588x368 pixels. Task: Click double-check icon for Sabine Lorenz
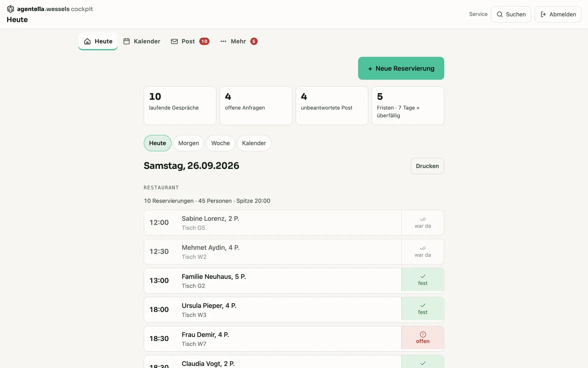[x=423, y=219]
